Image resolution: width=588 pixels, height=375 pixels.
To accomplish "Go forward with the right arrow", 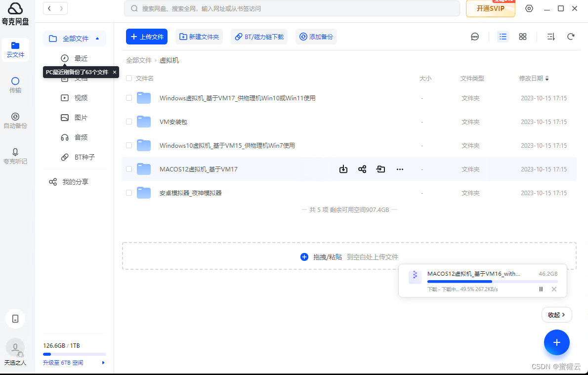I will pos(61,8).
